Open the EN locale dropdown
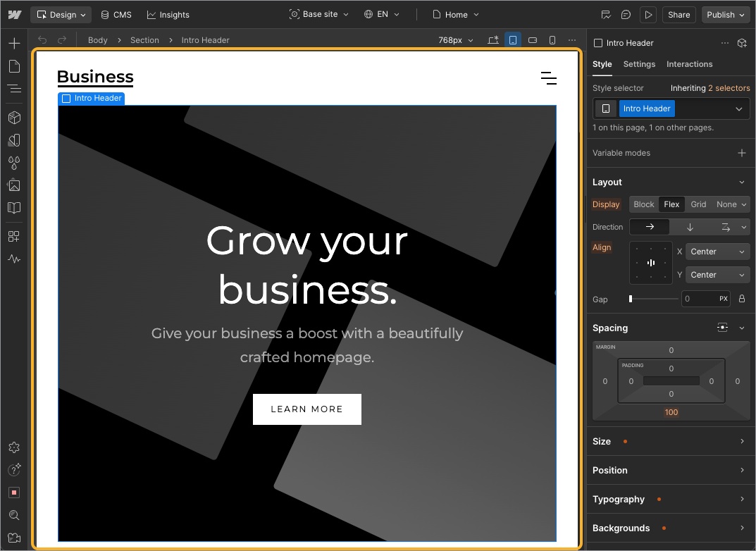 tap(381, 14)
